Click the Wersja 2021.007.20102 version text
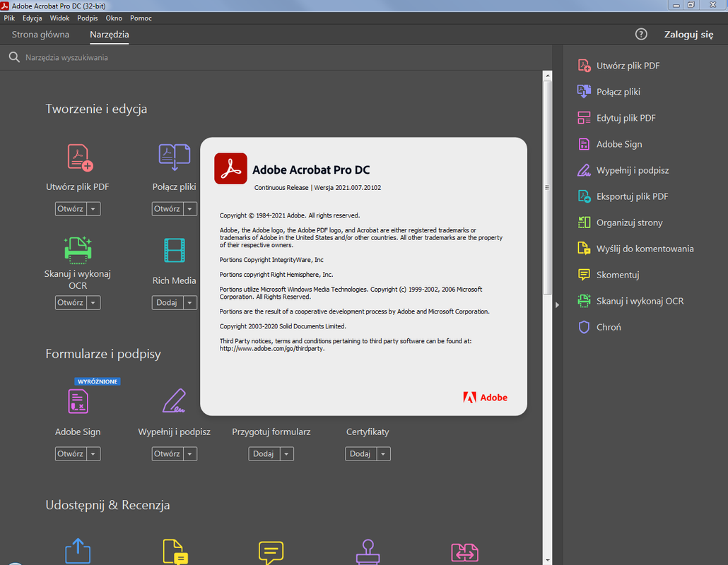 pos(347,187)
